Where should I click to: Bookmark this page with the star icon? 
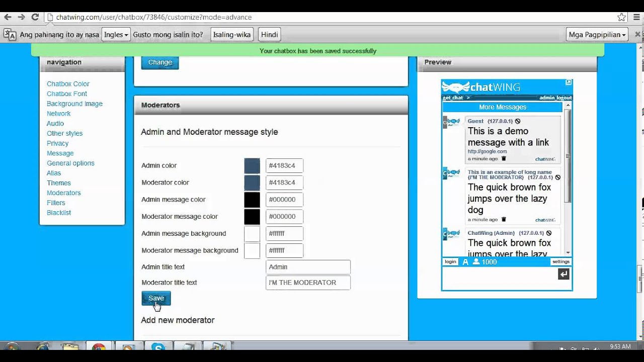(x=622, y=17)
